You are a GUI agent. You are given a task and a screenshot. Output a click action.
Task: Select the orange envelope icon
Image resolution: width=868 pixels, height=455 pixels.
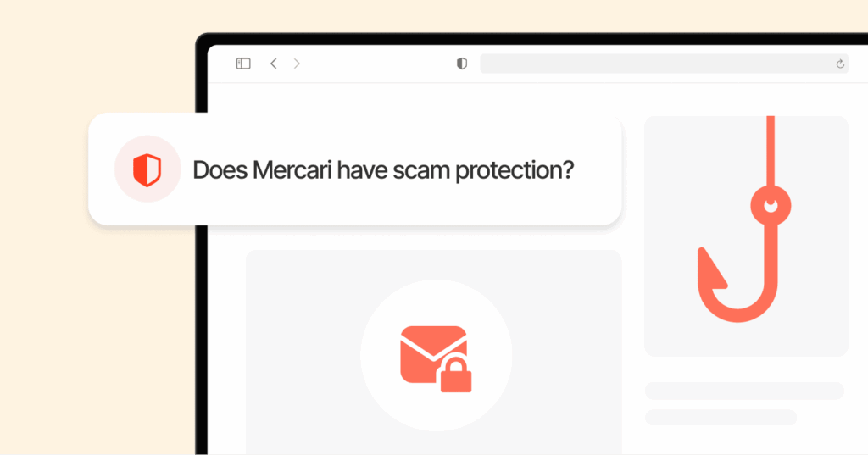[433, 354]
